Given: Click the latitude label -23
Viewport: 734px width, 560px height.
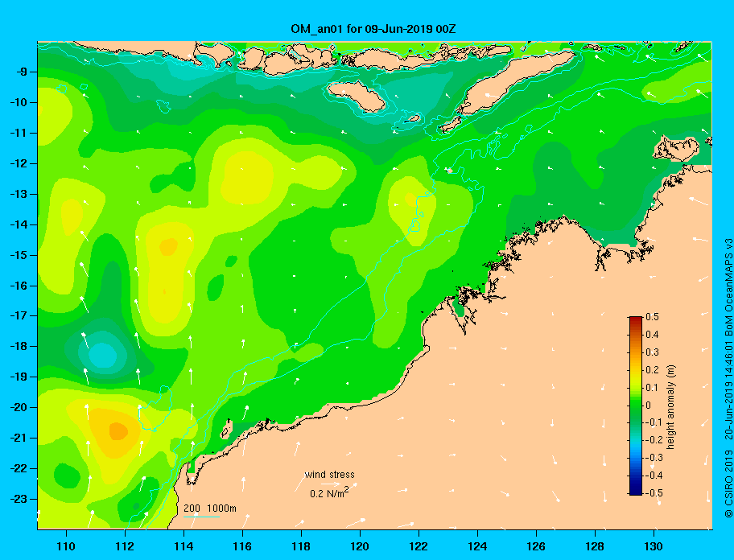Looking at the screenshot, I should pos(19,499).
